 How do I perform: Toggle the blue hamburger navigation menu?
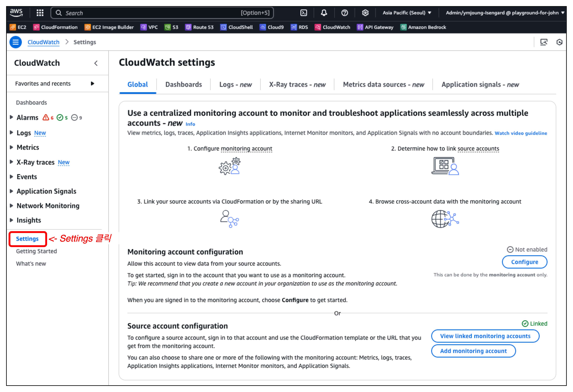16,42
